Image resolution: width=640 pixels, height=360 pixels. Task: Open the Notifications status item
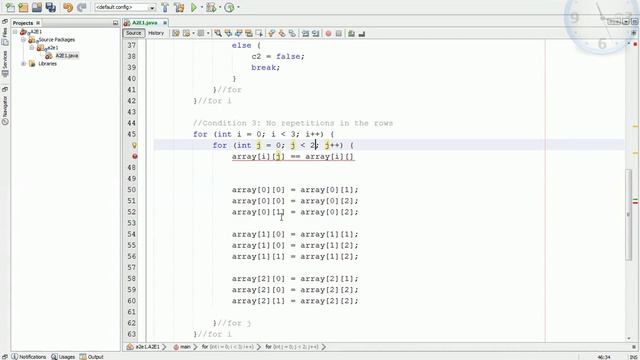coord(29,357)
